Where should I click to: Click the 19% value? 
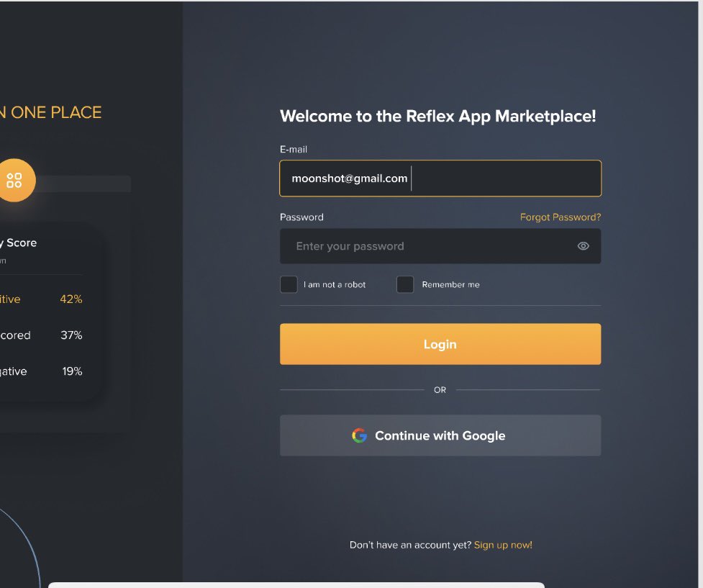(72, 371)
